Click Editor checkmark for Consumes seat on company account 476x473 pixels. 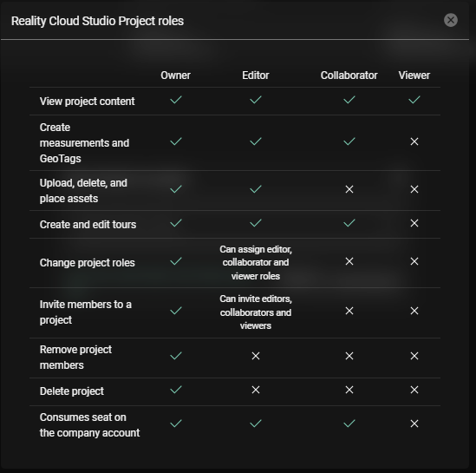(x=256, y=424)
